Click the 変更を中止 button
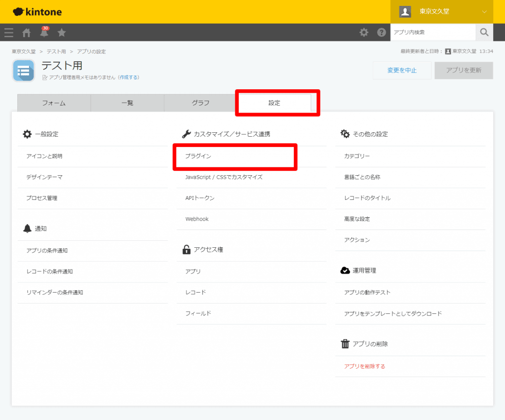This screenshot has height=420, width=505. click(x=402, y=71)
